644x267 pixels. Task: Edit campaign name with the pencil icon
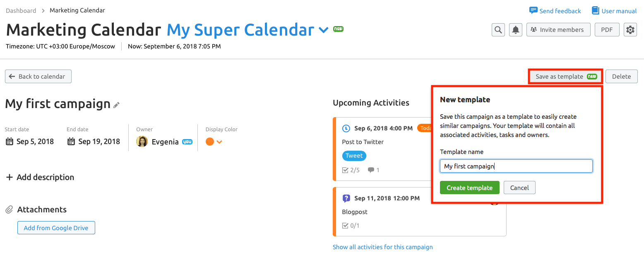(117, 105)
